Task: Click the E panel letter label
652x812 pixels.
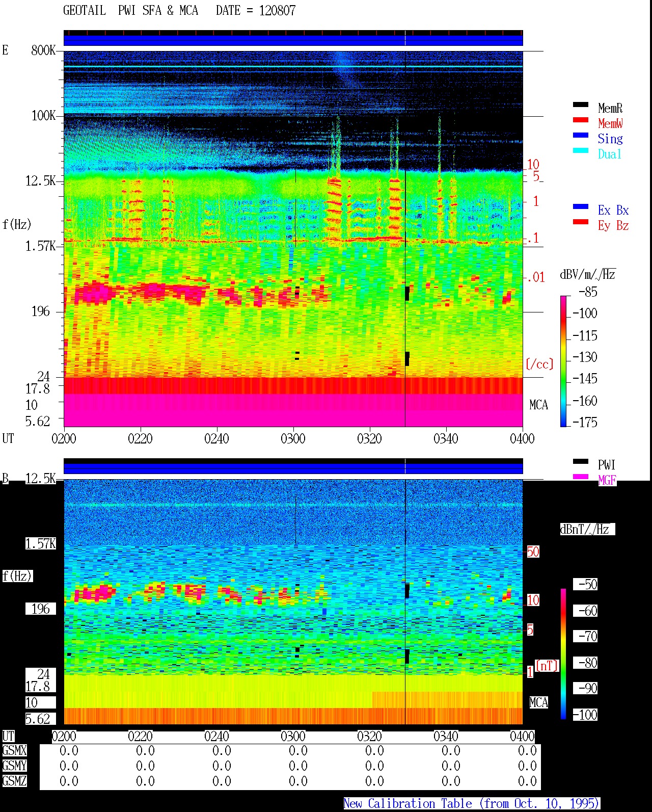Action: point(5,50)
